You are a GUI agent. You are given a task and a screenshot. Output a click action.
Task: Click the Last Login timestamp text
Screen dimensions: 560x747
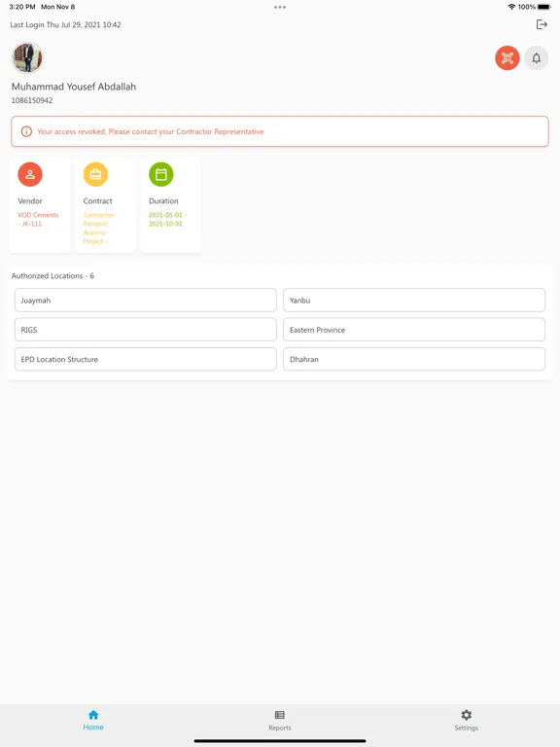pos(65,24)
